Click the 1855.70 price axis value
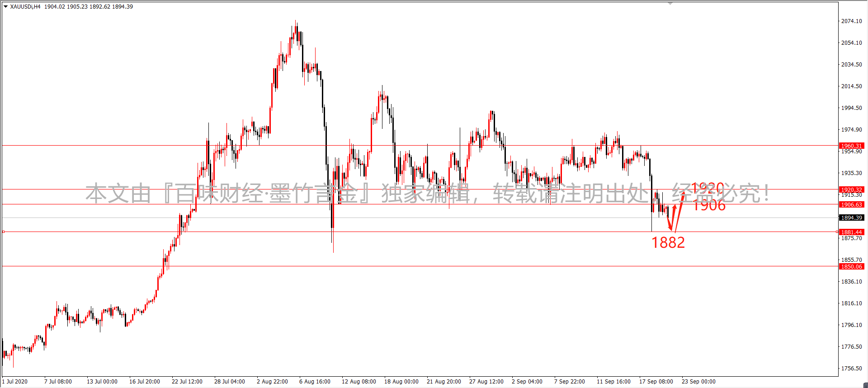This screenshot has width=868, height=388. point(851,260)
